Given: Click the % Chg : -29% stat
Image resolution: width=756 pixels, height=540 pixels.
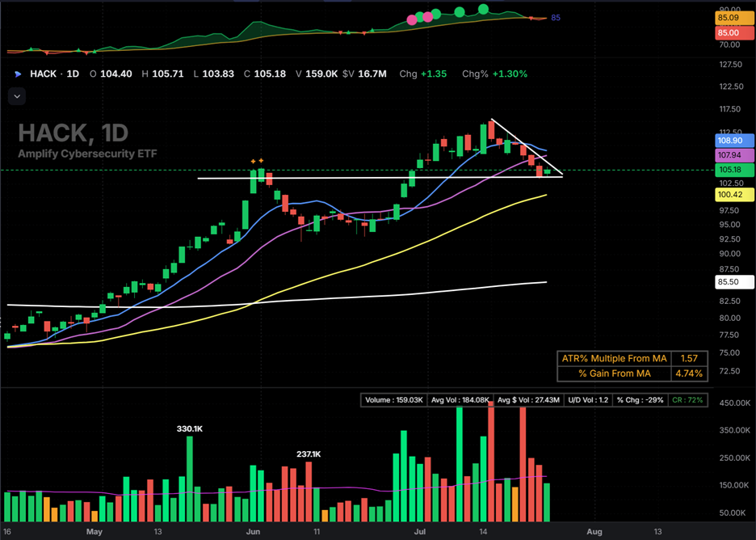Looking at the screenshot, I should coord(640,400).
